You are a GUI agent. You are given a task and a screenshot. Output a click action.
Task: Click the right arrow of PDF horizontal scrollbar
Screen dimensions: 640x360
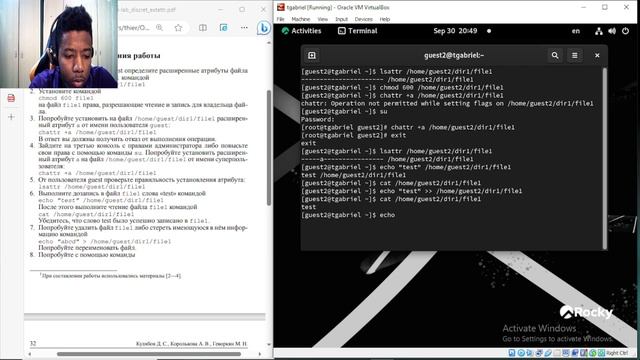pyautogui.click(x=260, y=354)
